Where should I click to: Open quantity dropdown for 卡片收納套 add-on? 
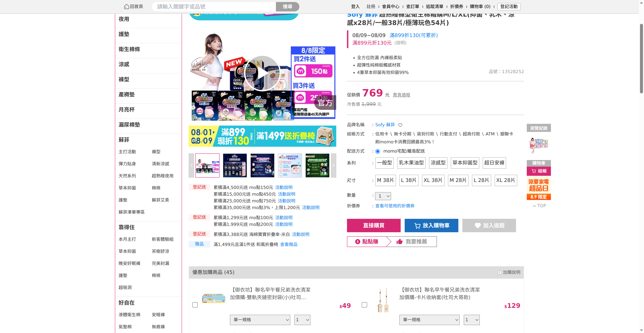[x=472, y=320]
